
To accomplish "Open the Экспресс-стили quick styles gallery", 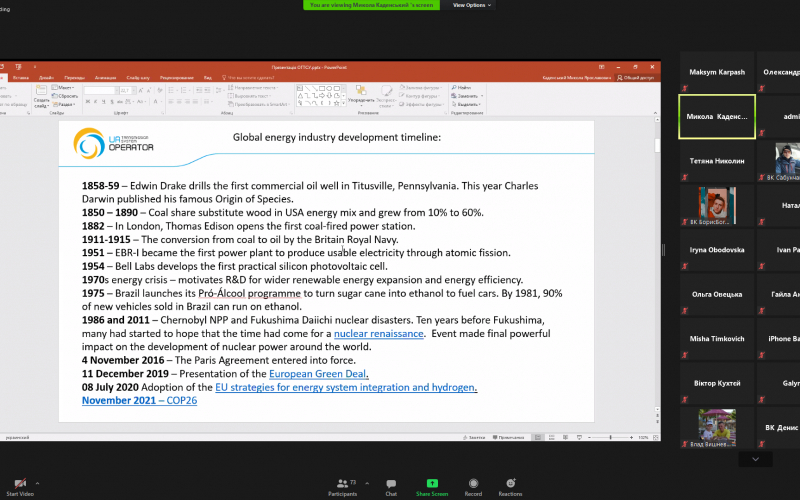I will pos(386,96).
